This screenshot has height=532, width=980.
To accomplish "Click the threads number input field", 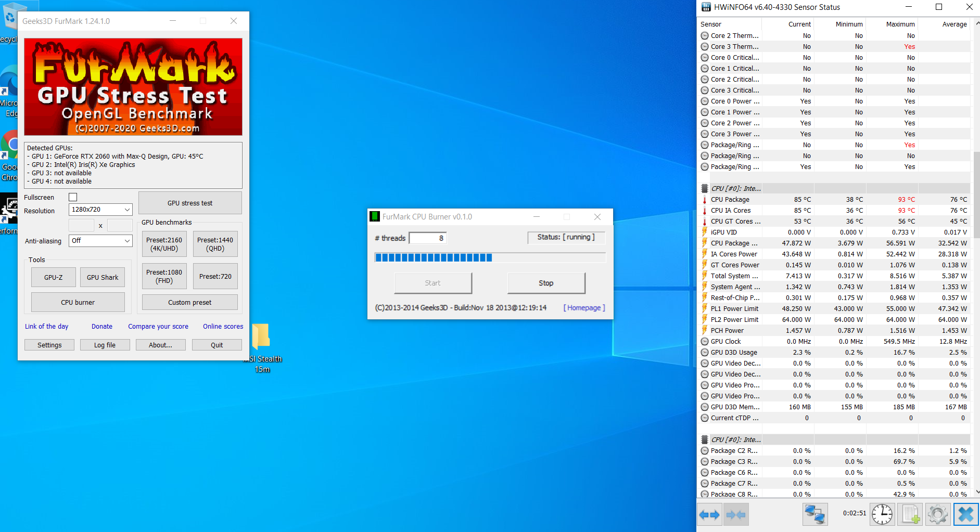I will 427,238.
